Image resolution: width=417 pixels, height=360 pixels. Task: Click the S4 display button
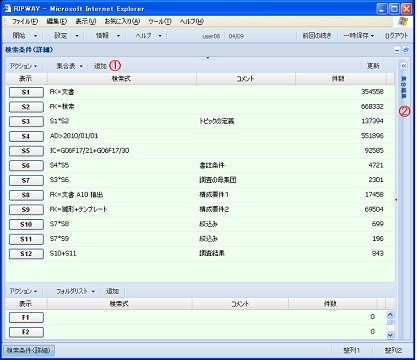point(26,136)
